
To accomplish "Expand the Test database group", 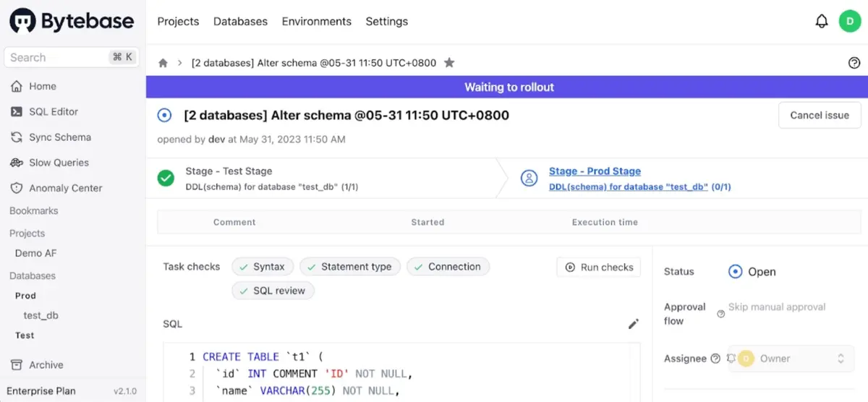I will pos(25,335).
